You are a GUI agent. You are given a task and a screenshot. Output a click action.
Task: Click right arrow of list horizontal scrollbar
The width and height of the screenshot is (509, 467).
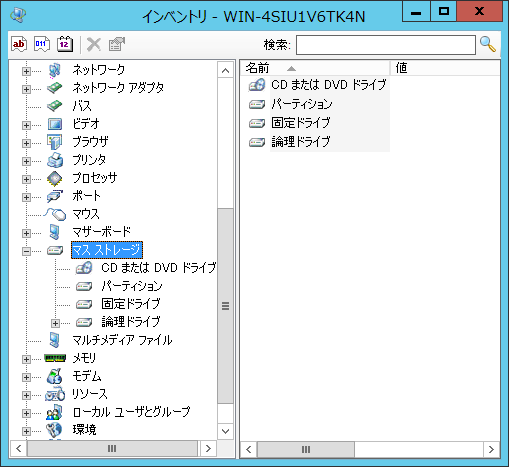pos(491,449)
